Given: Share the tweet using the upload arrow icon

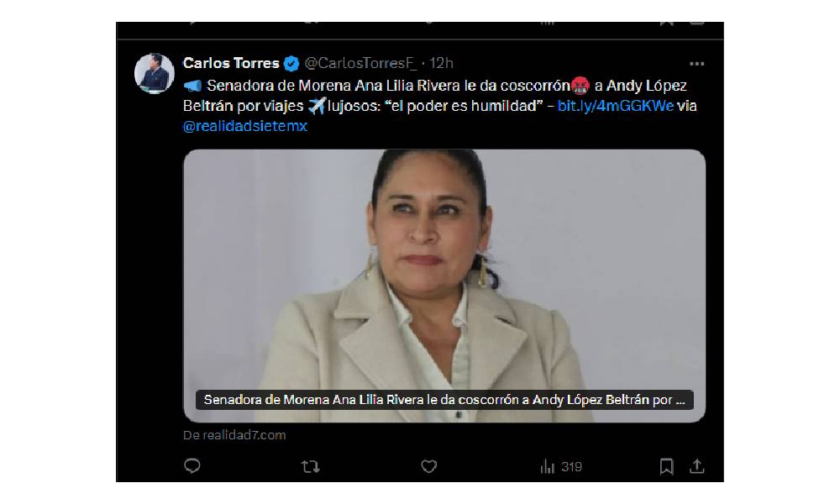Looking at the screenshot, I should point(697,466).
